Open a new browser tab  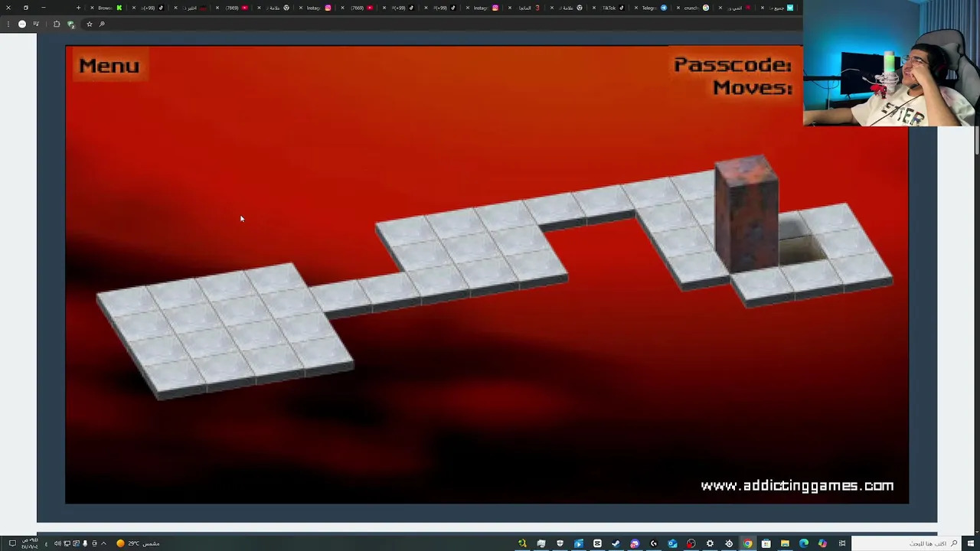(x=78, y=8)
